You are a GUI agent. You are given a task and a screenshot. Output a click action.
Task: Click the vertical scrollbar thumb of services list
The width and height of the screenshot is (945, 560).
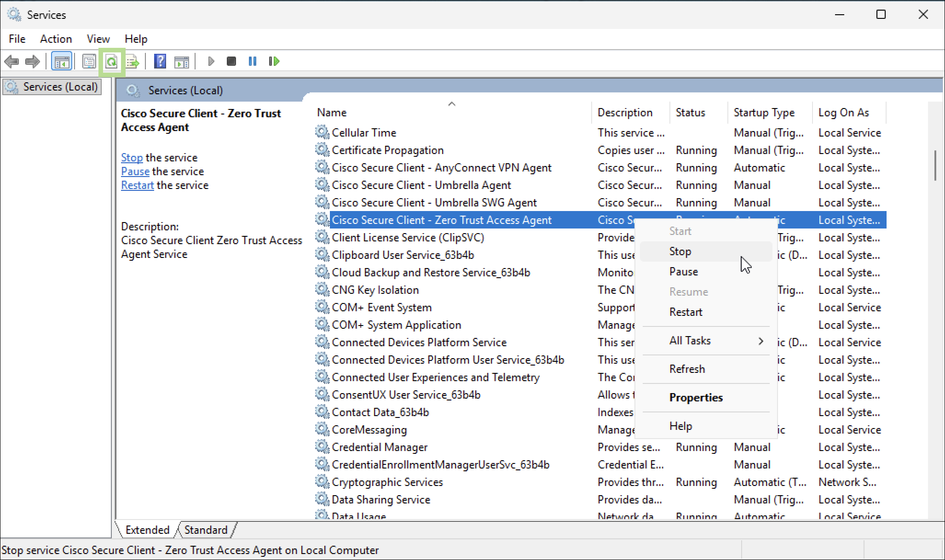935,166
